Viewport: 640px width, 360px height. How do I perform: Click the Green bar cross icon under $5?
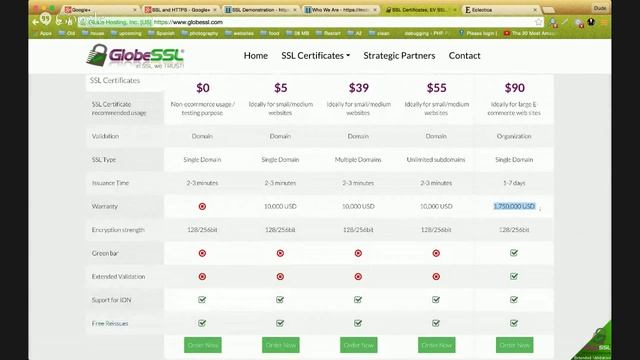pos(280,253)
